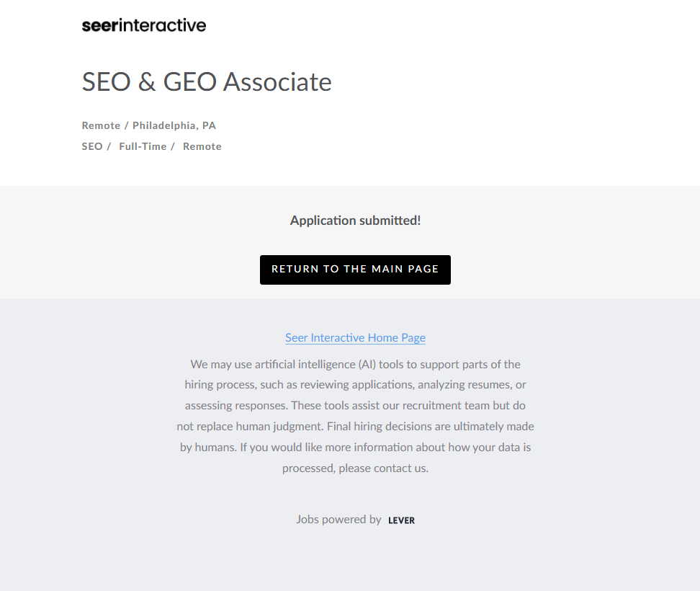700x591 pixels.
Task: Click the Remote workplace type label after Full-Time
Action: click(202, 146)
